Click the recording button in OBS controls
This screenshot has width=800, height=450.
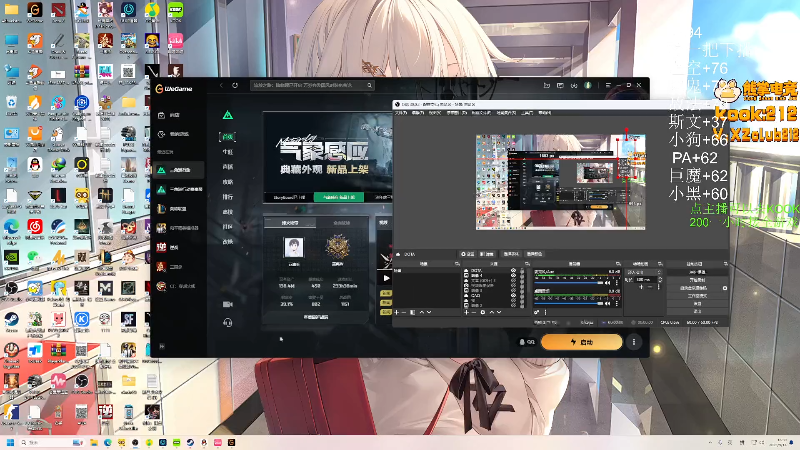coord(697,280)
